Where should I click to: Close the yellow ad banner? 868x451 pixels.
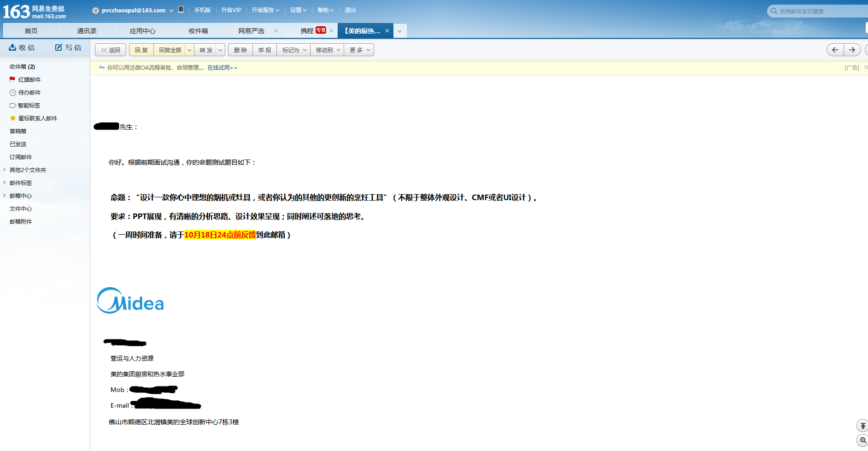tap(866, 67)
